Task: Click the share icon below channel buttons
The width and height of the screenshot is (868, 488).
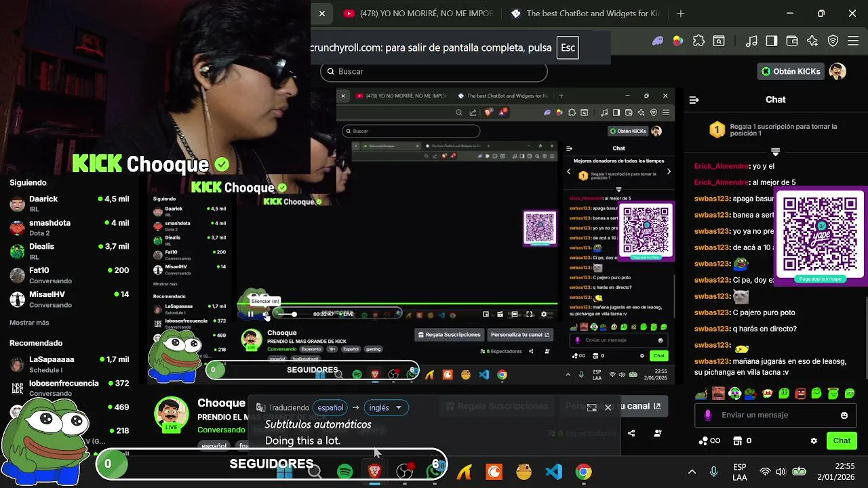Action: (x=631, y=433)
